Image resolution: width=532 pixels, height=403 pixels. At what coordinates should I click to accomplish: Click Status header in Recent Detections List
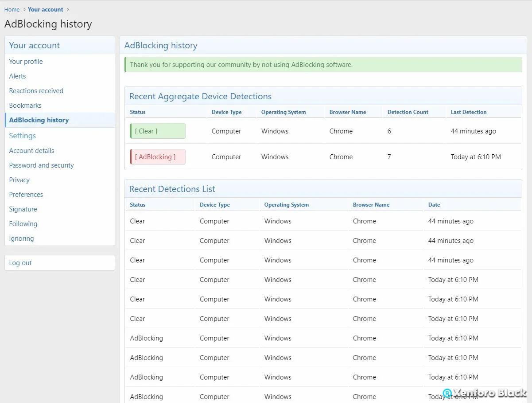click(138, 205)
